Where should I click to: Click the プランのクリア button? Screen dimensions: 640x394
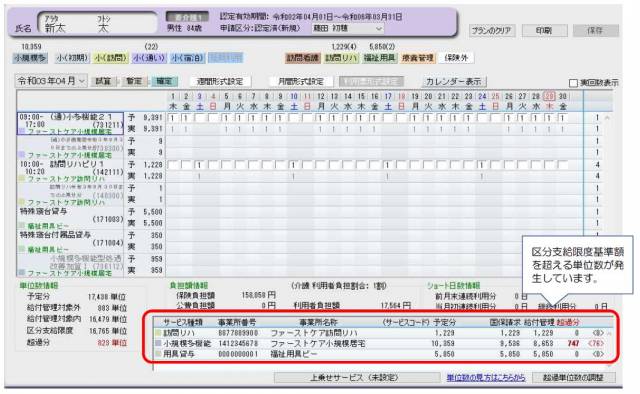click(x=491, y=31)
